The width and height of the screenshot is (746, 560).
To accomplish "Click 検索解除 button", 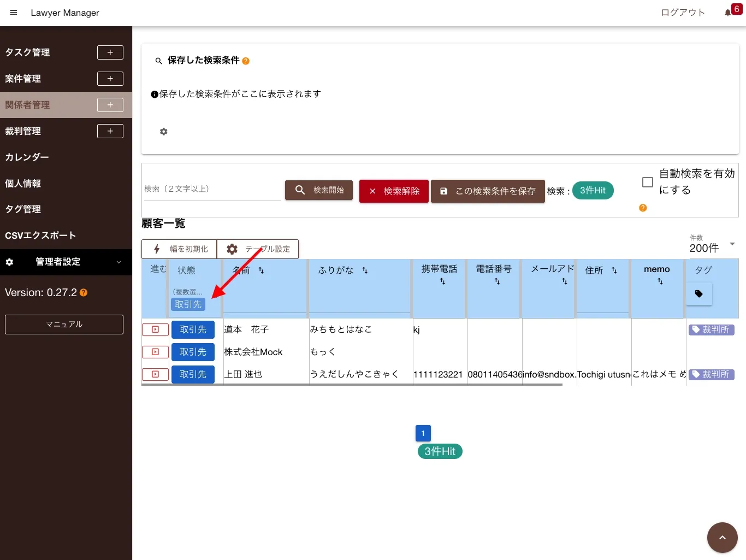I will [x=394, y=191].
